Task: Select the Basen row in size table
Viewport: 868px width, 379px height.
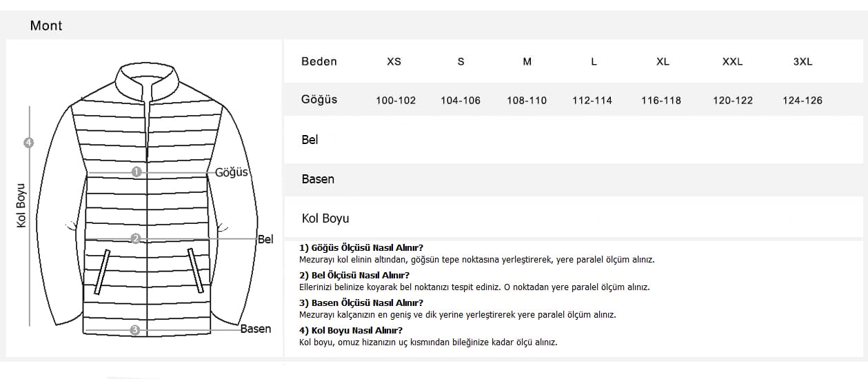Action: (574, 179)
